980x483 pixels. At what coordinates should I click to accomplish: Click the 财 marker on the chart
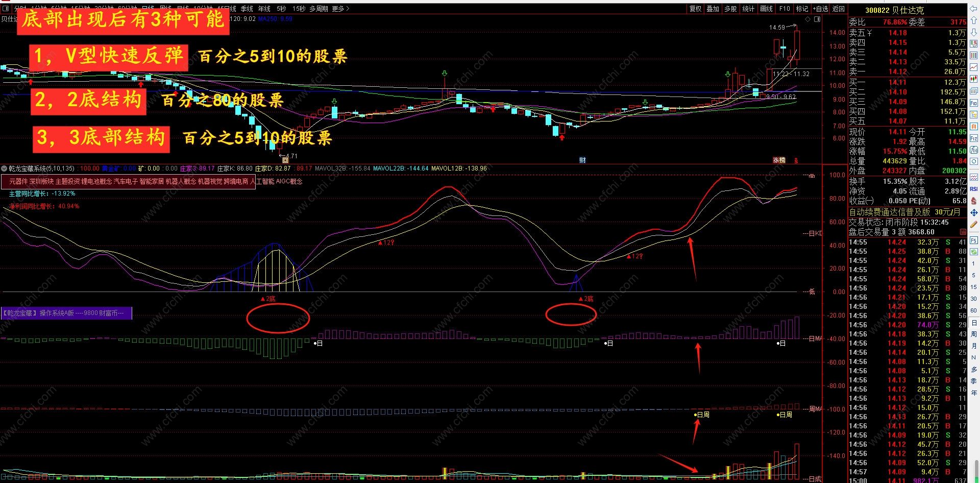click(x=582, y=160)
